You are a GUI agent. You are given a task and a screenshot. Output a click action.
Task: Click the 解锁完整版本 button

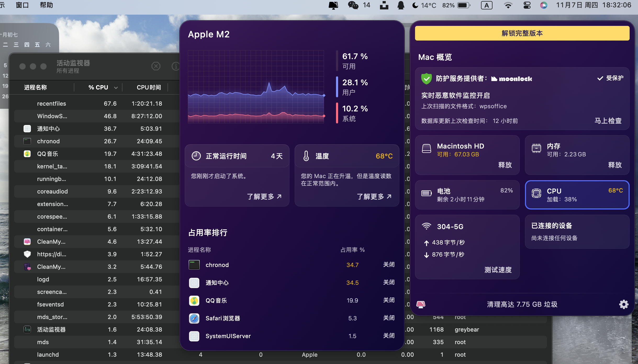click(522, 33)
